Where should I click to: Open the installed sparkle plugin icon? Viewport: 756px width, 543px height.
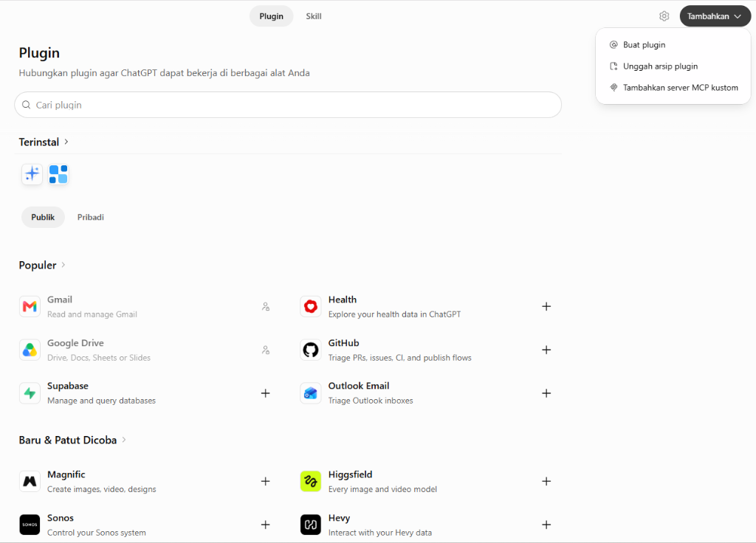pyautogui.click(x=32, y=174)
